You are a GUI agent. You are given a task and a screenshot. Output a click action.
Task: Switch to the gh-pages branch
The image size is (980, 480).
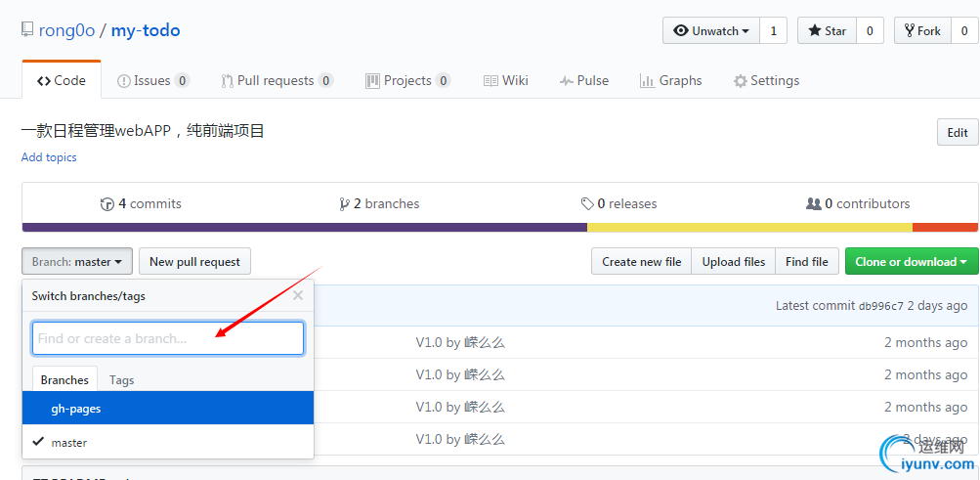coord(167,408)
